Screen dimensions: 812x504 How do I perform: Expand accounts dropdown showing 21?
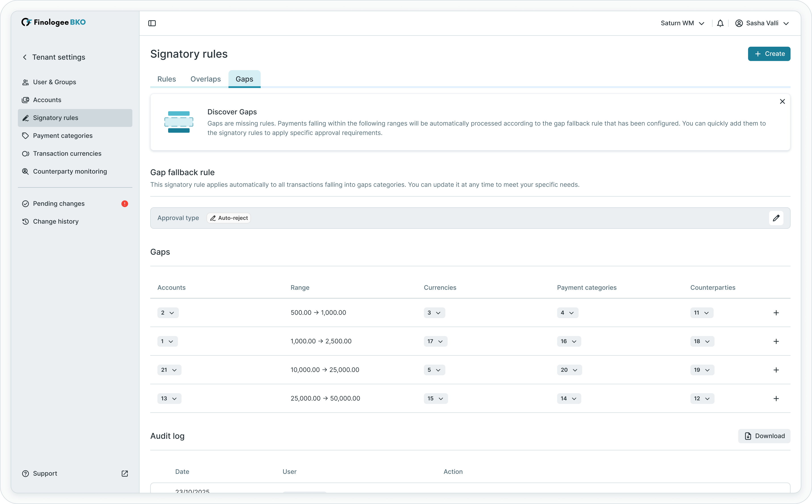coord(169,370)
